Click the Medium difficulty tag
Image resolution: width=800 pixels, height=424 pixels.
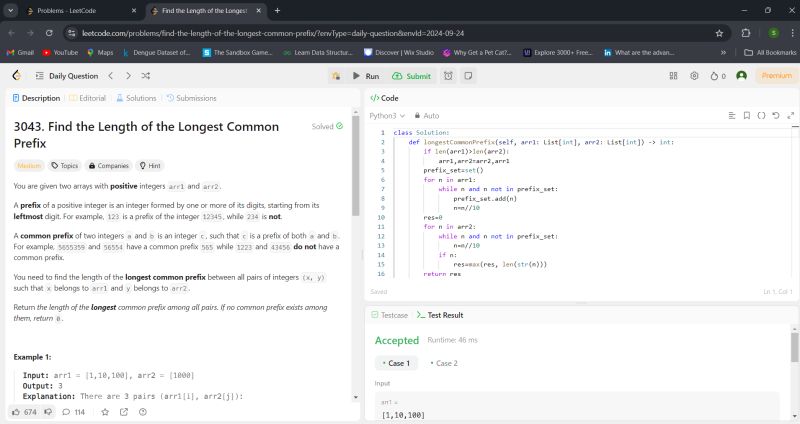coord(29,166)
